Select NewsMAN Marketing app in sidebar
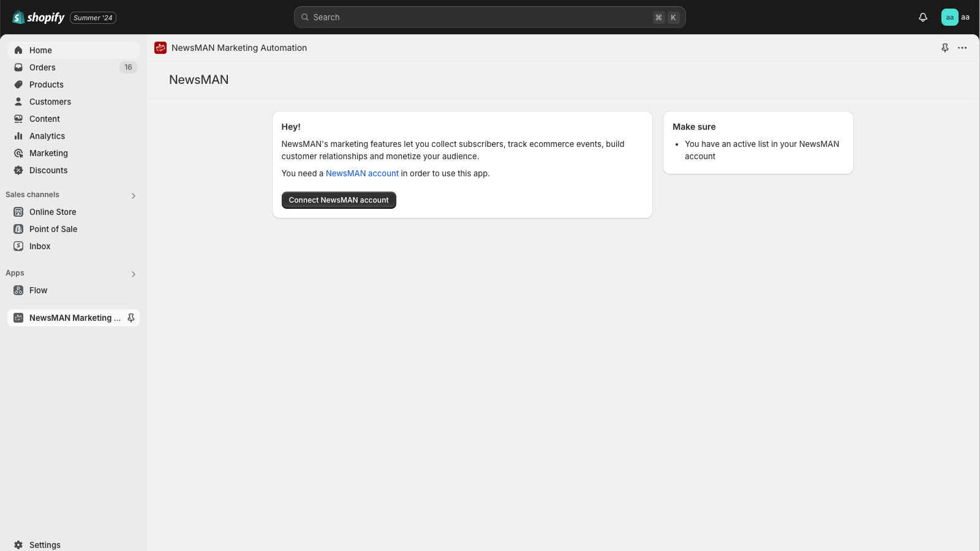Screen dimensions: 980x551 [x=73, y=318]
